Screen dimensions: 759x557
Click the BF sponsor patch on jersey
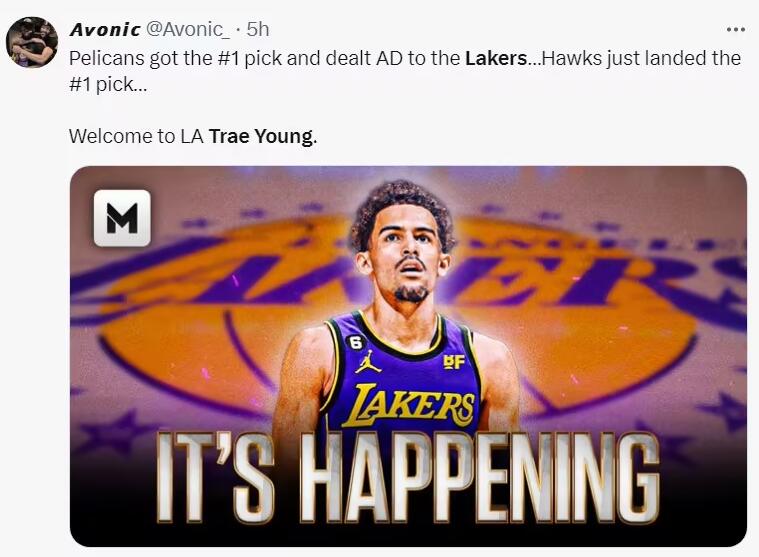point(454,361)
